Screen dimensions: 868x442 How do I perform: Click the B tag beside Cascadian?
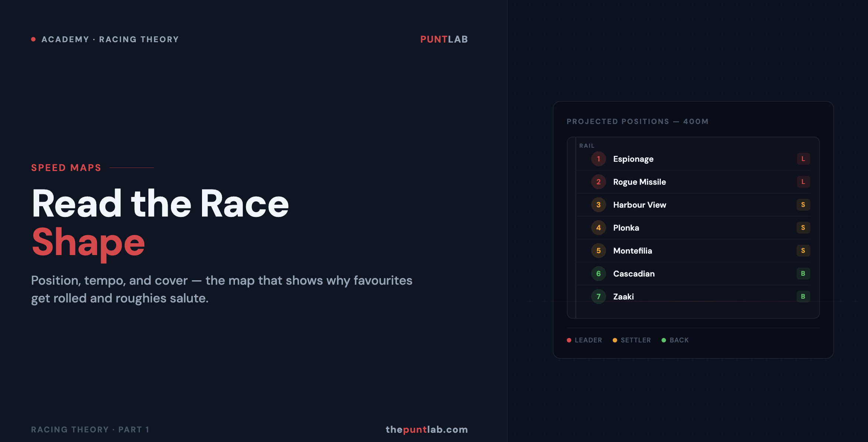pos(803,274)
